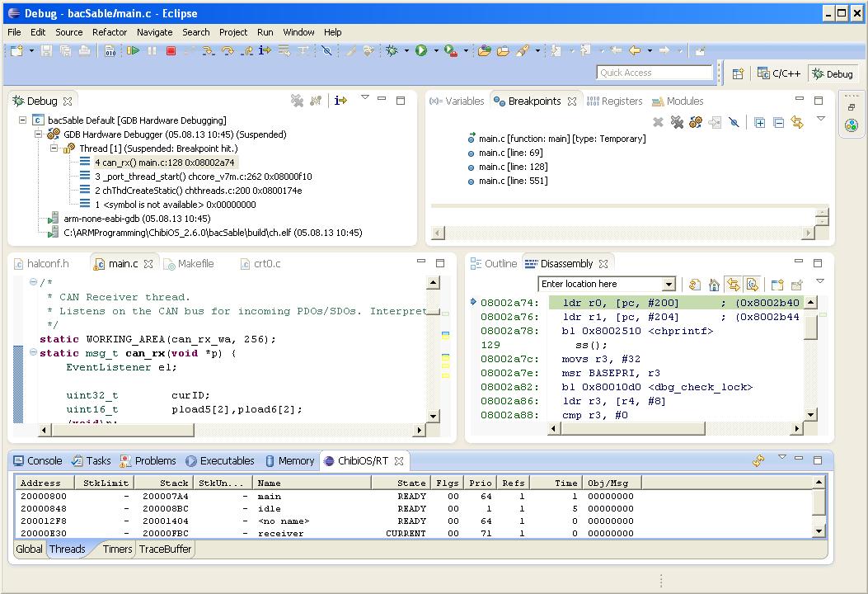
Task: Click Expand All icon in Breakpoints view
Action: (x=760, y=122)
